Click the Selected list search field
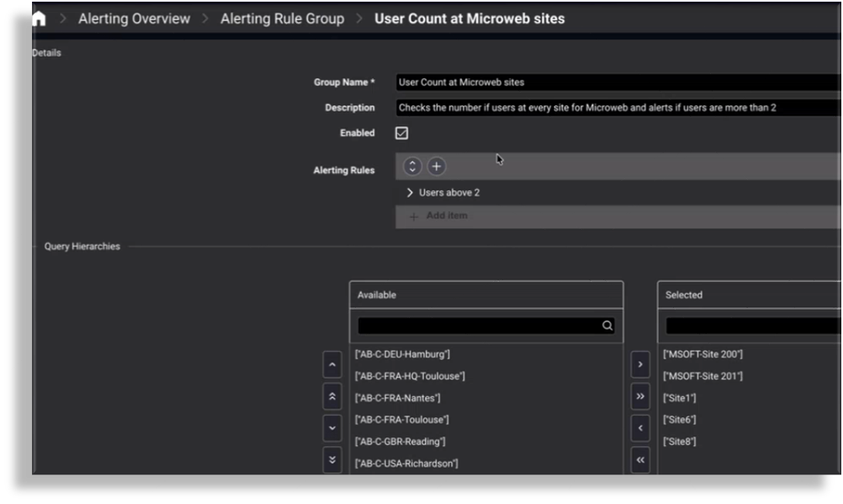 [x=753, y=326]
